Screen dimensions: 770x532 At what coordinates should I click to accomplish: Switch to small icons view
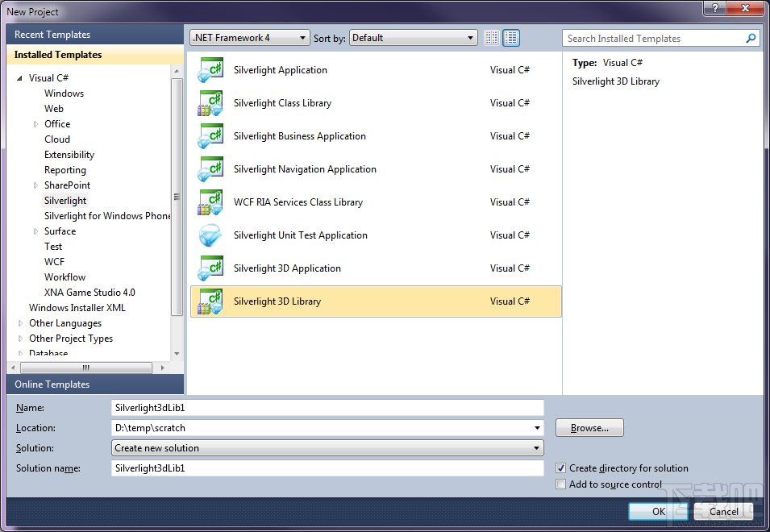click(x=492, y=37)
